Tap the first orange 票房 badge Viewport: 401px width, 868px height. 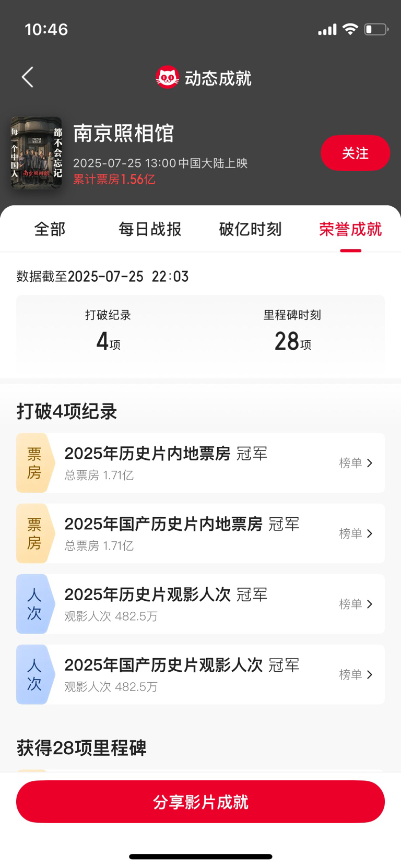click(x=35, y=463)
